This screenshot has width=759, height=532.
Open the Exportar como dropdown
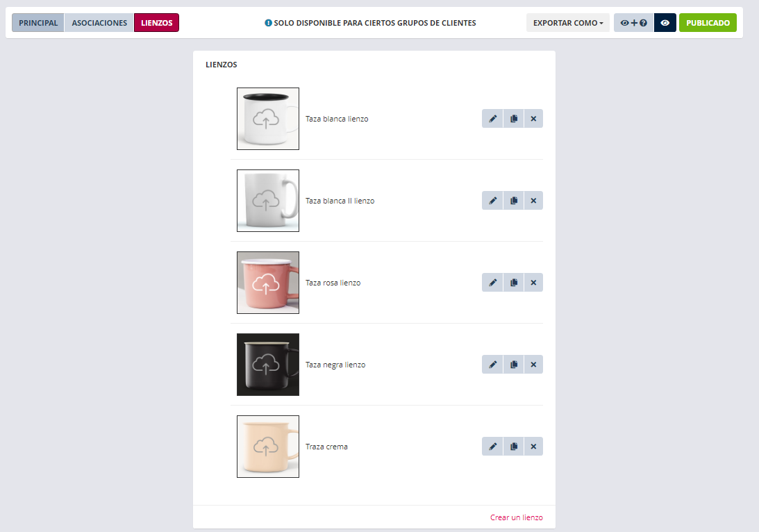click(x=568, y=23)
